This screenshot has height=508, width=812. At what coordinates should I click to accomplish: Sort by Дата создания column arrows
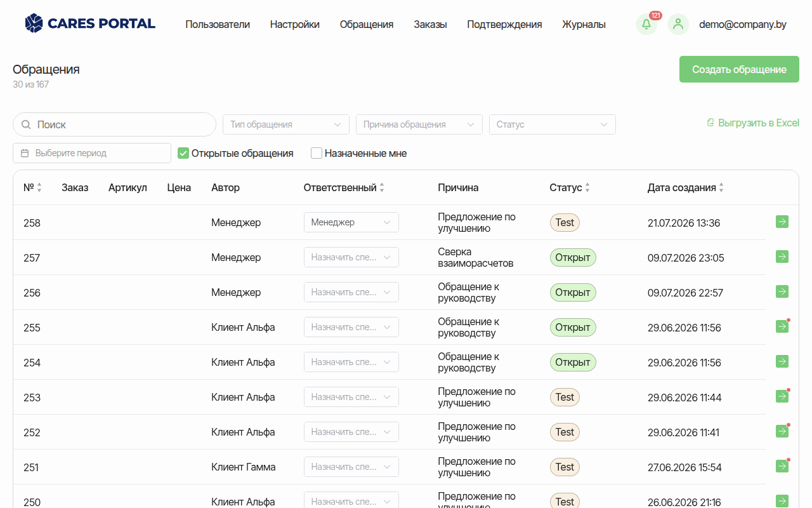click(x=721, y=188)
